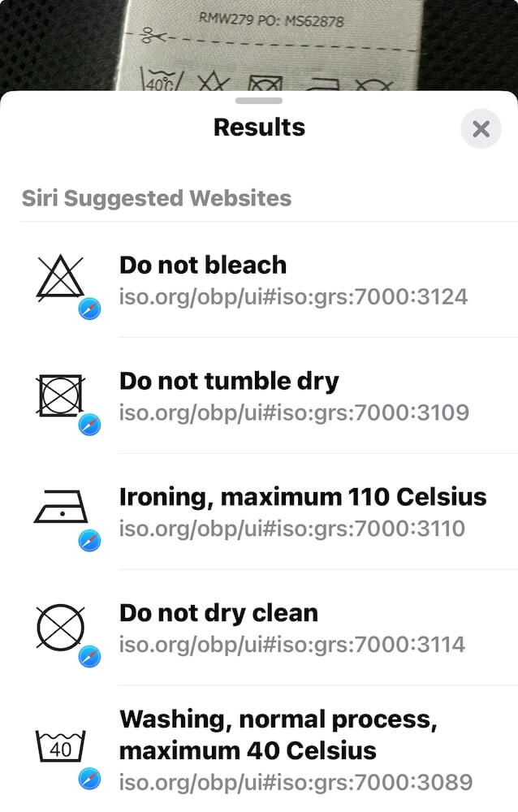
Task: Click the Do not dry clean circle symbol
Action: [60, 626]
